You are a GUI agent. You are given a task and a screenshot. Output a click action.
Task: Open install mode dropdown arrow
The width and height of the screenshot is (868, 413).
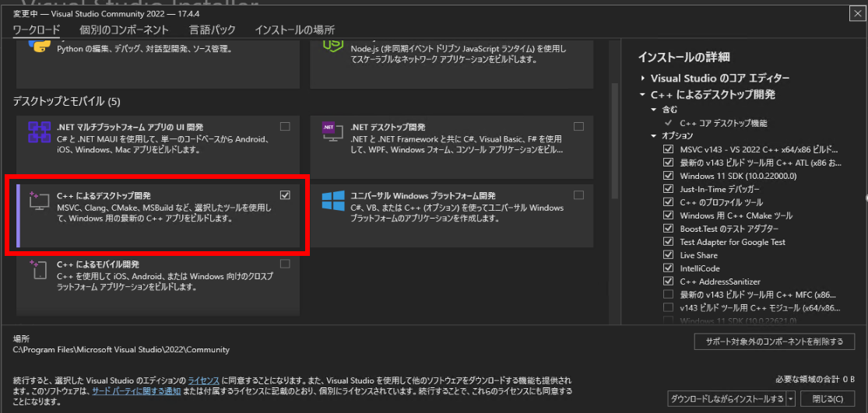click(790, 399)
